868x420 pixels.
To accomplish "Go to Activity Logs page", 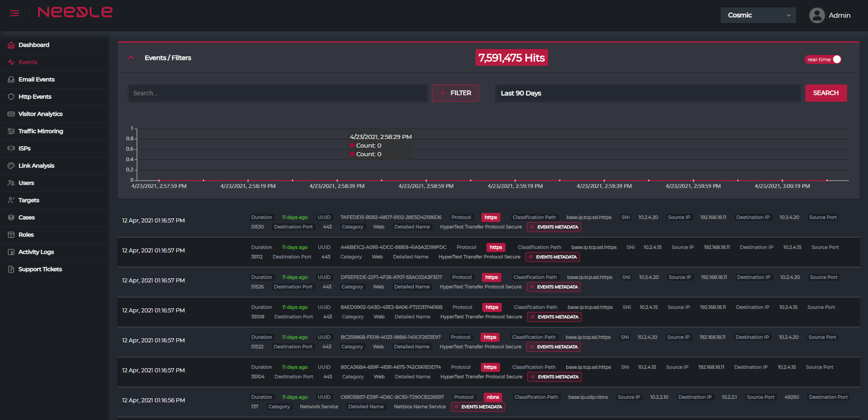I will pyautogui.click(x=36, y=252).
